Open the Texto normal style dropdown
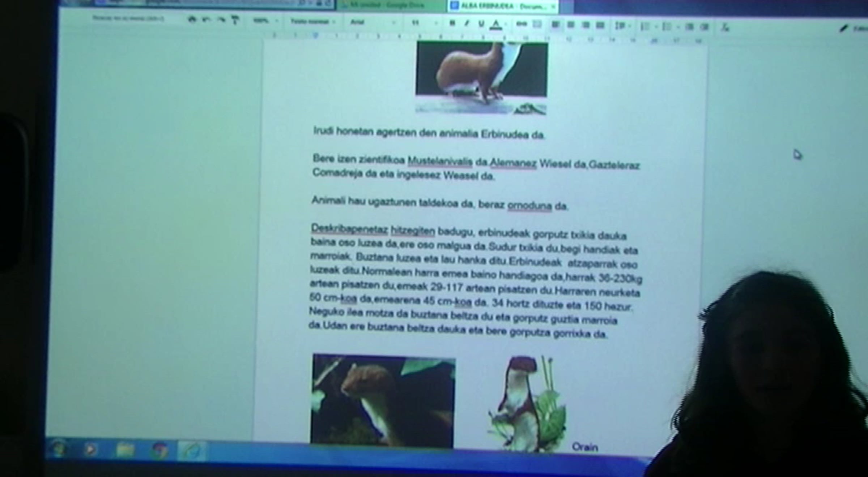This screenshot has width=868, height=477. pyautogui.click(x=313, y=22)
